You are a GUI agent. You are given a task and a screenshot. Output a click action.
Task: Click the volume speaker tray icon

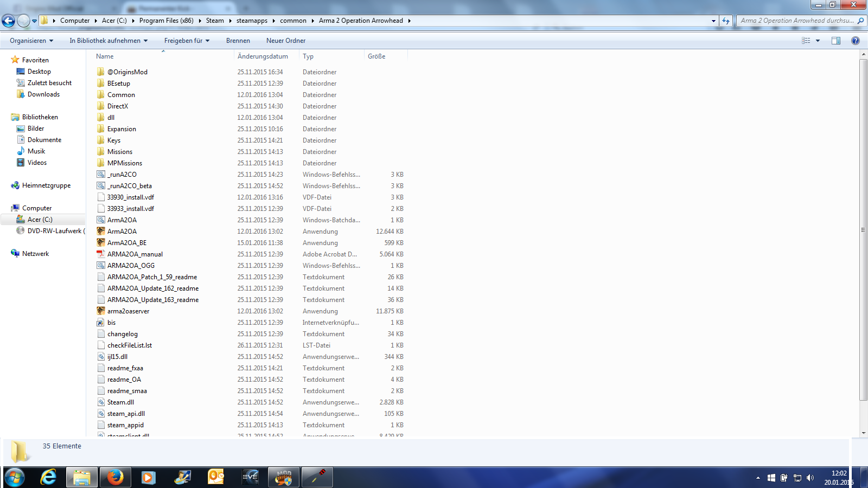810,478
